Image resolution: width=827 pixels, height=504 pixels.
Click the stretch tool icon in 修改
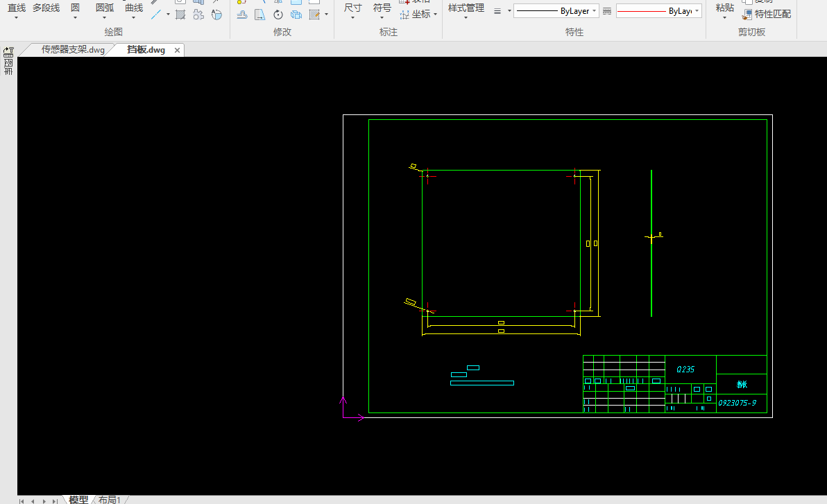pyautogui.click(x=260, y=15)
